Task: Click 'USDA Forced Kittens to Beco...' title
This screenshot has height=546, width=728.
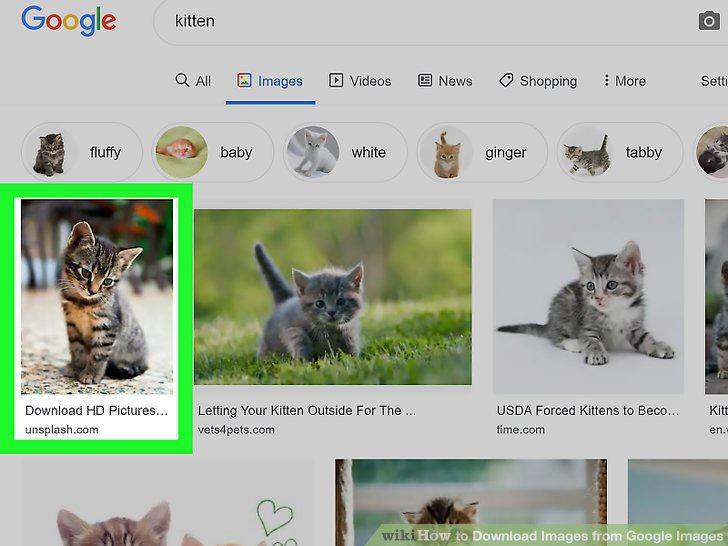Action: (588, 410)
